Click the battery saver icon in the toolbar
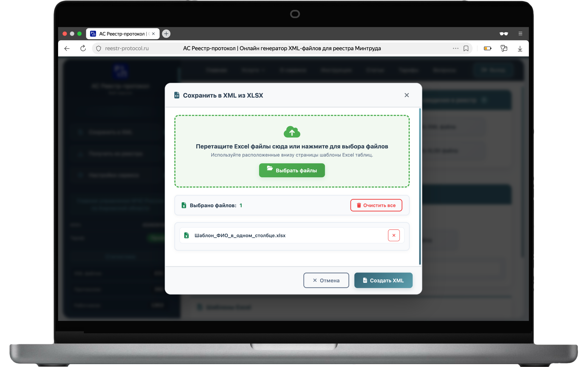This screenshot has height=367, width=588. [487, 48]
